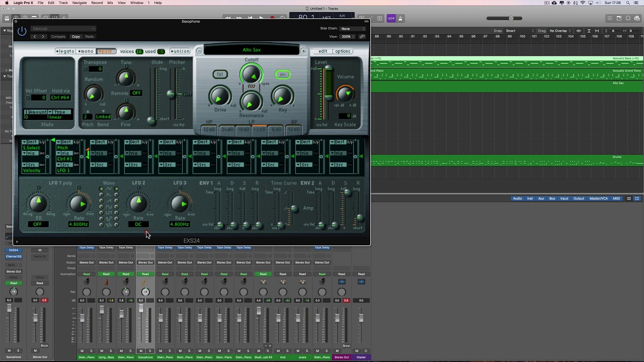Click the Stereo Out waveform icon in mixer

[x=342, y=282]
